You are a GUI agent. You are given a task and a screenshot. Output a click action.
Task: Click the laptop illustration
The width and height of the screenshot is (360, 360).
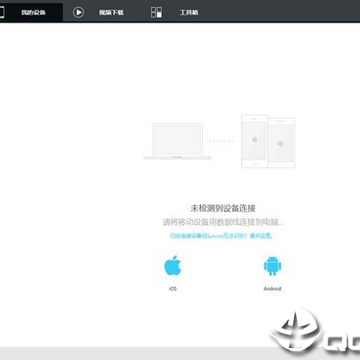click(177, 141)
